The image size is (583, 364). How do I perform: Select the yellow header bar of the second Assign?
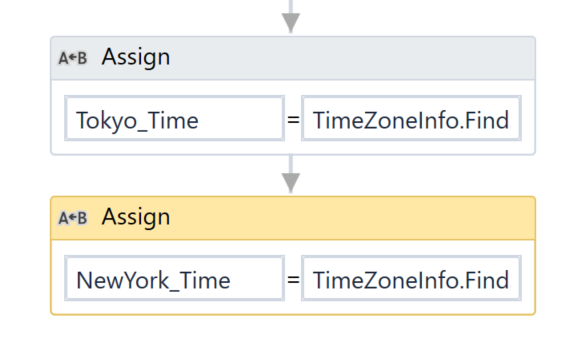[293, 218]
